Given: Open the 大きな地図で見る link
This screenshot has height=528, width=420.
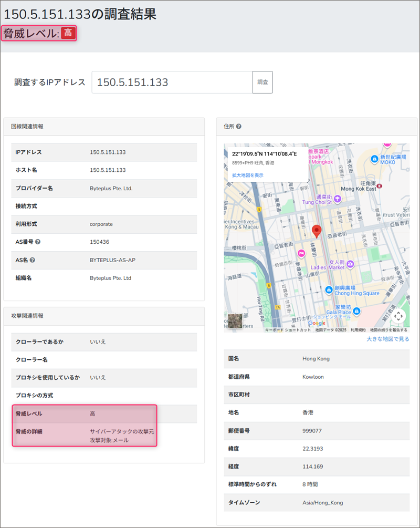Looking at the screenshot, I should (387, 339).
